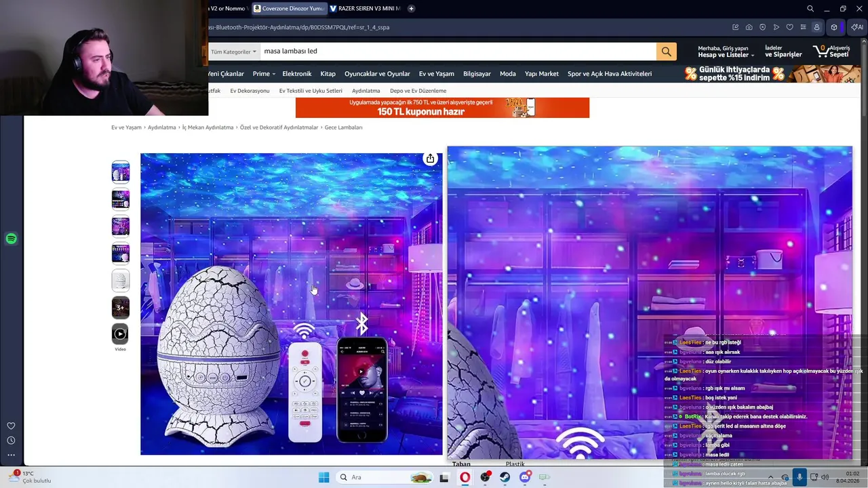Screen dimensions: 868x488
Task: Open Kitap in navigation bar
Action: click(x=328, y=74)
